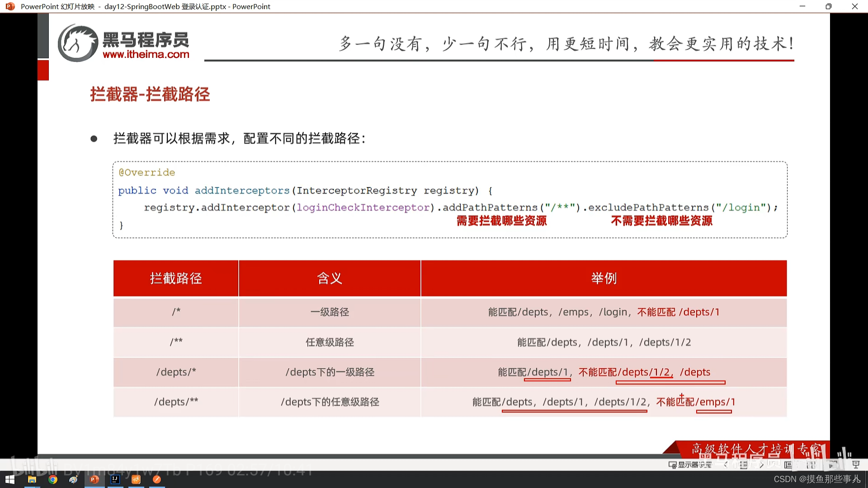Click the www.itheima.com link on slide
Screen dimensions: 868x488
146,54
